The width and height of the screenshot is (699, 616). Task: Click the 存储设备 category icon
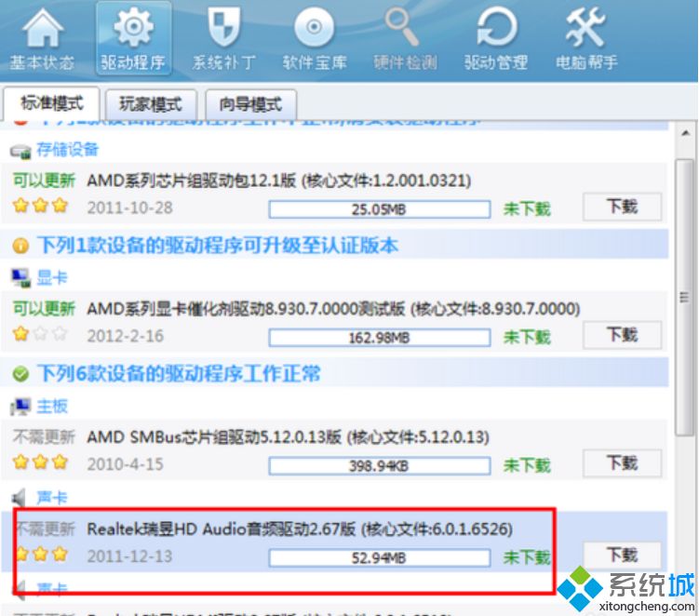pyautogui.click(x=20, y=151)
